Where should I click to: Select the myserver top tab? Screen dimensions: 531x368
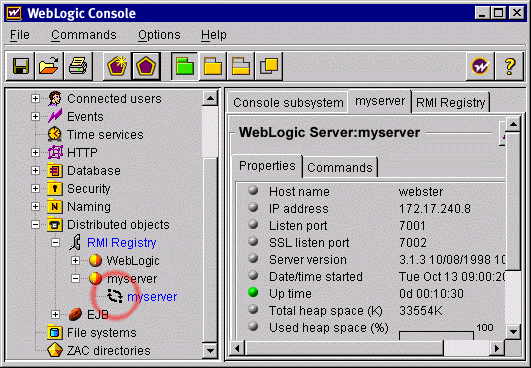380,101
